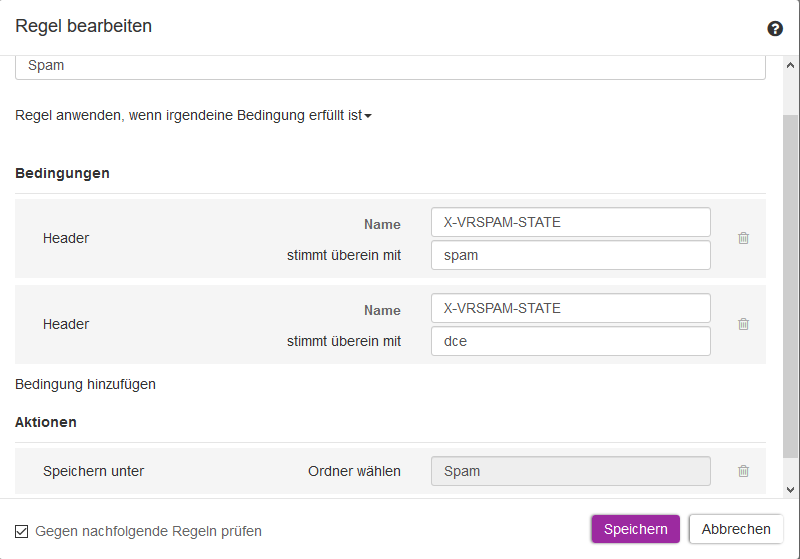Click the 'dce' match value field
Viewport: 800px width, 559px height.
[x=570, y=341]
